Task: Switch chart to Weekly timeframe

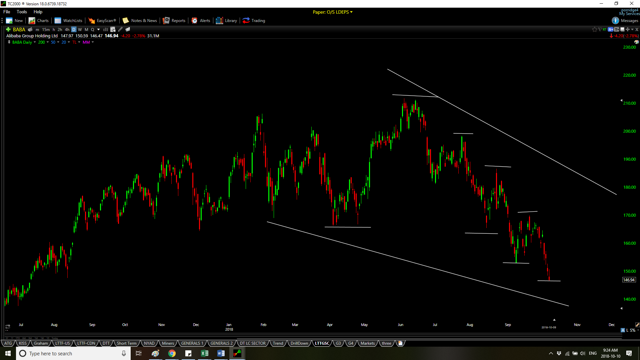Action: [80, 29]
